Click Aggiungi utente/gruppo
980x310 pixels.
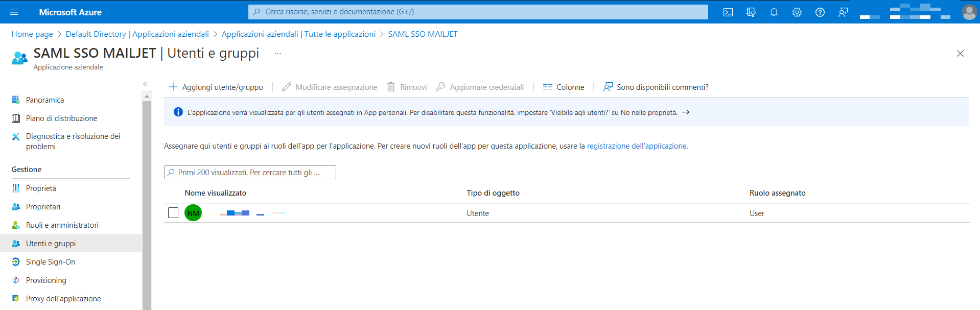coord(216,87)
